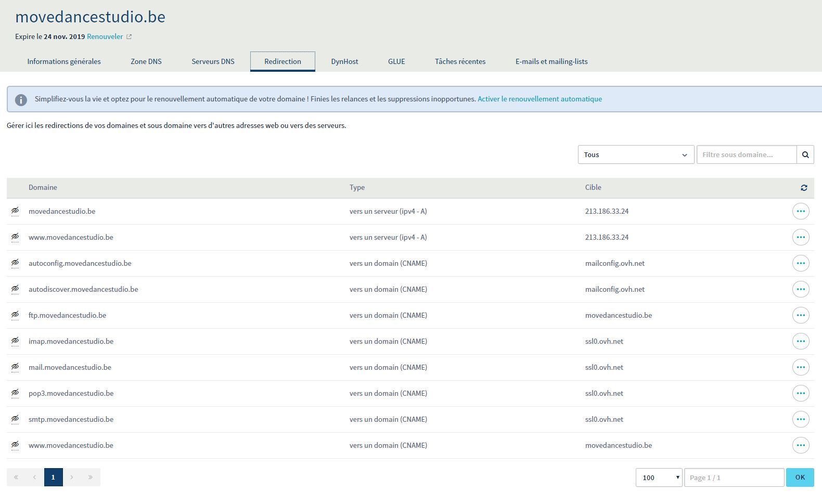Open actions menu for imap.movedancestudio.be row
Screen dimensions: 822x504
(801, 341)
